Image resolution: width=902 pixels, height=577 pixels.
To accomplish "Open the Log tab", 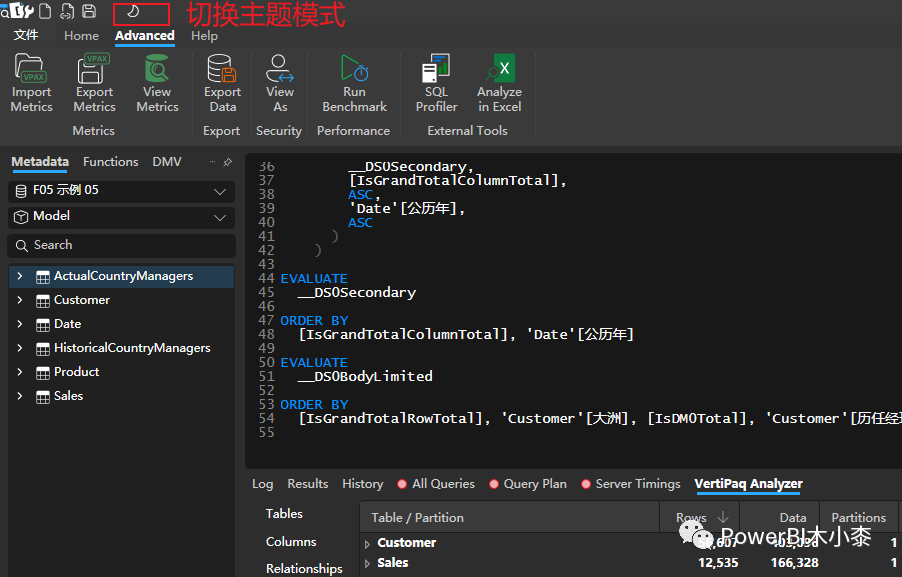I will click(x=262, y=484).
